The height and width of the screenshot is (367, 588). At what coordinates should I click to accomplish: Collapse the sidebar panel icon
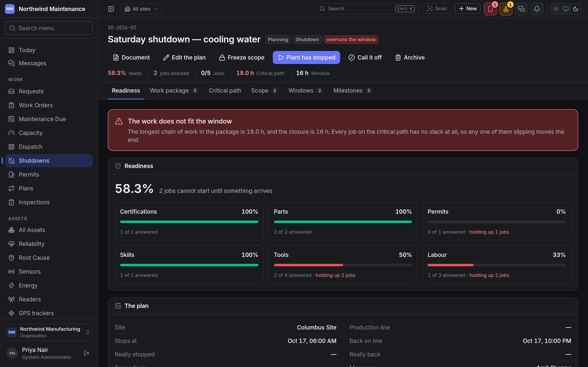point(111,9)
